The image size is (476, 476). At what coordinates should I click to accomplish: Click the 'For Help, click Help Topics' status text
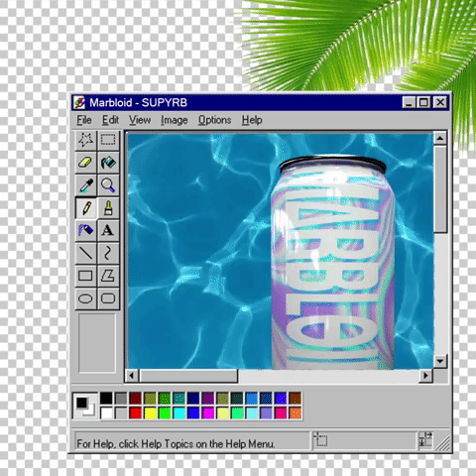[176, 443]
